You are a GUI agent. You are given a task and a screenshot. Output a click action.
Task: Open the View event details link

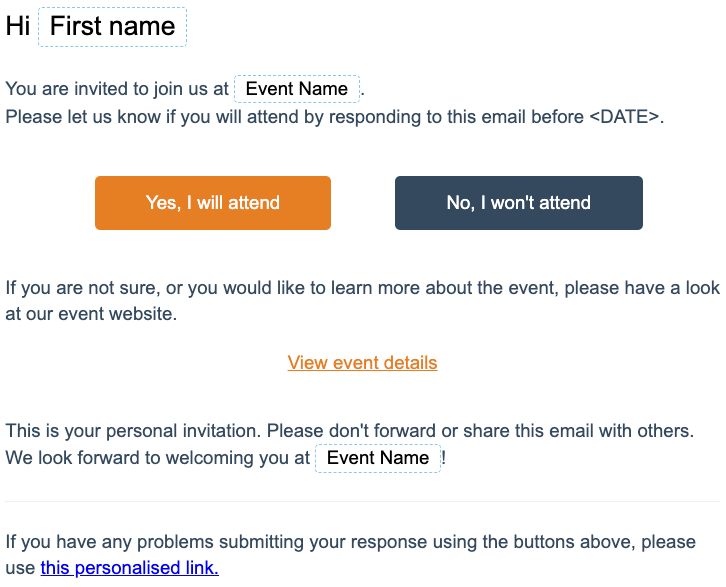(362, 362)
